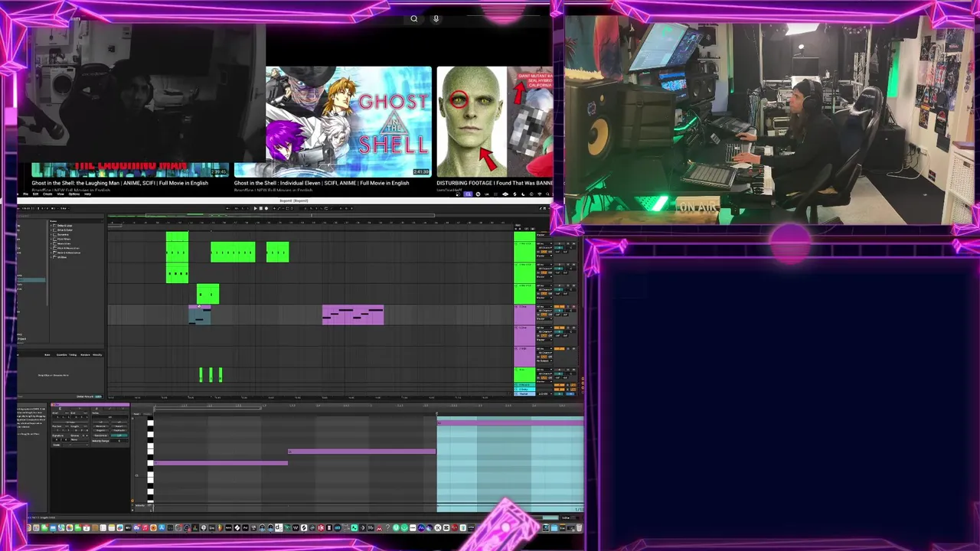This screenshot has width=980, height=551.
Task: Open Ghost in the Shell Individual Eleven thumbnail
Action: tap(348, 122)
